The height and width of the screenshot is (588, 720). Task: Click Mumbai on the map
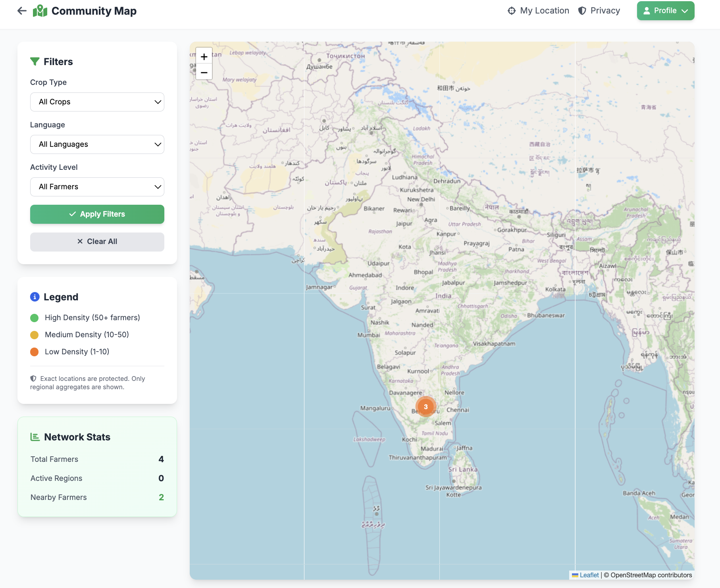point(369,335)
